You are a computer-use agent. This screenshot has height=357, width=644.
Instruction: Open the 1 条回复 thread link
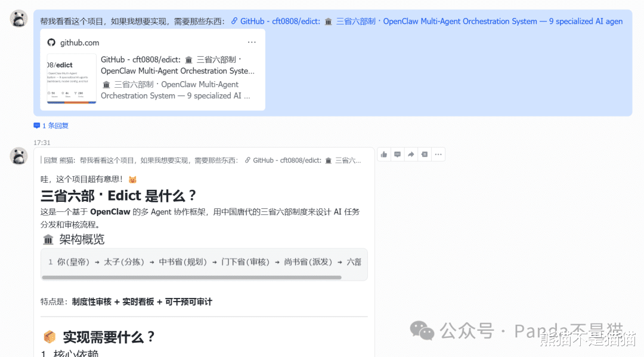click(51, 126)
